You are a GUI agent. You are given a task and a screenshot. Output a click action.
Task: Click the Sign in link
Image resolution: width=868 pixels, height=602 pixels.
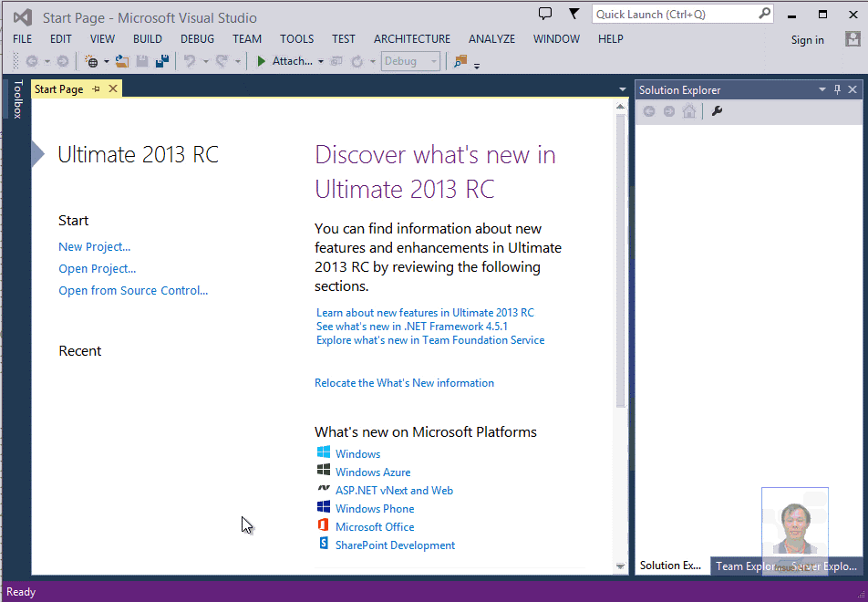pos(808,40)
